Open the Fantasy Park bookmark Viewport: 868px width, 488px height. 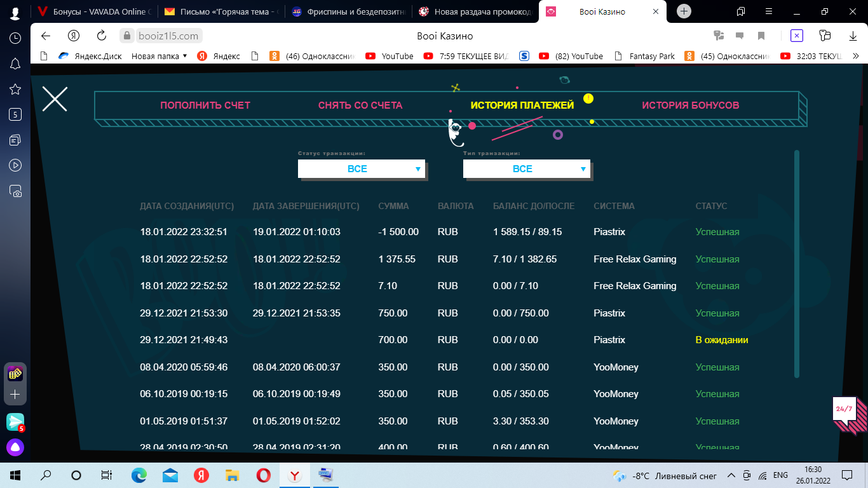tap(644, 56)
